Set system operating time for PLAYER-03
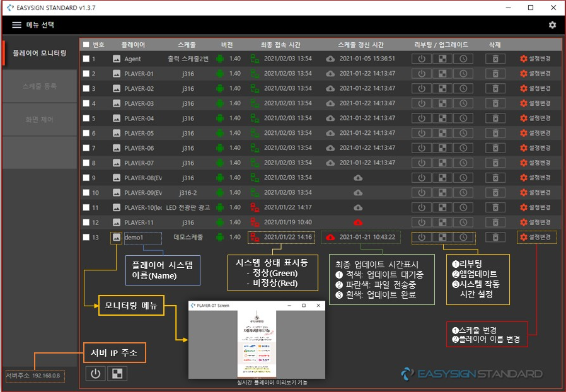 [x=463, y=103]
